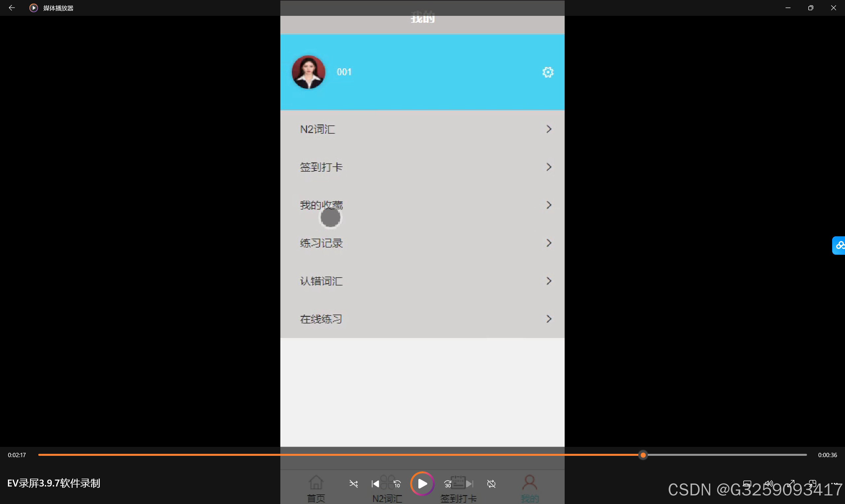The image size is (845, 504).
Task: Click chevron next to 练习记录 row
Action: pyautogui.click(x=549, y=243)
